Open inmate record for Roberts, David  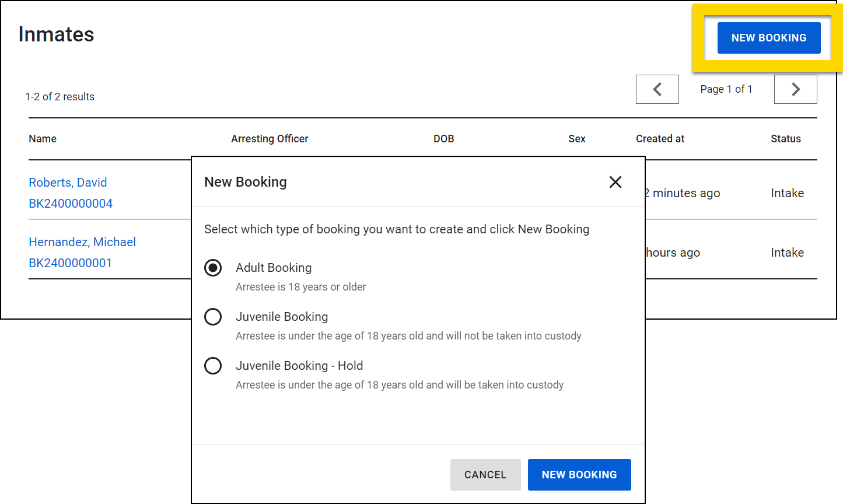(x=68, y=183)
